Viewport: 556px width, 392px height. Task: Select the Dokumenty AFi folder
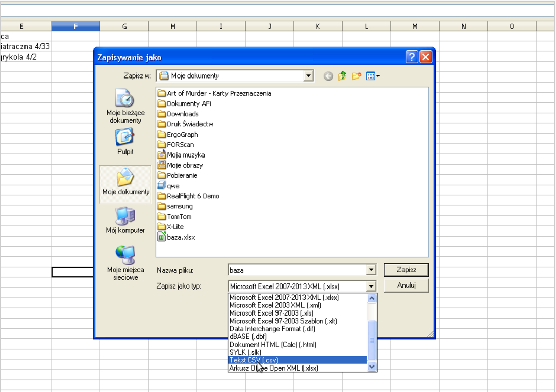[184, 103]
